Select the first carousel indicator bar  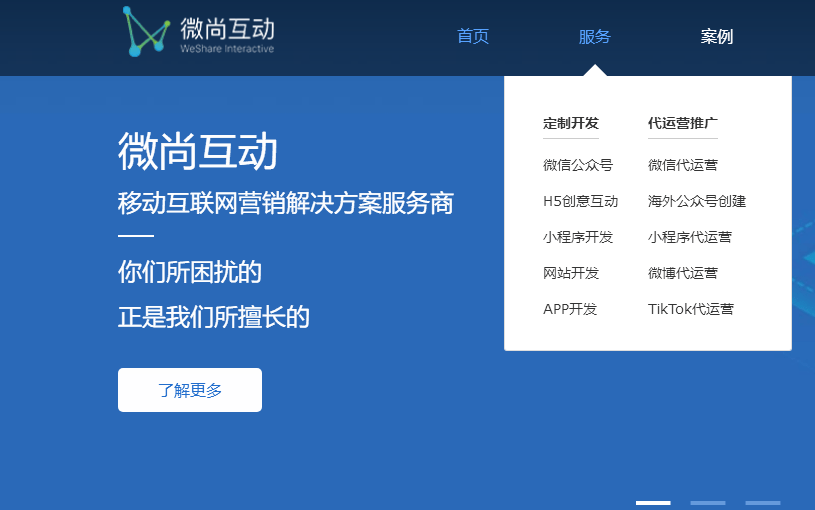click(x=653, y=503)
